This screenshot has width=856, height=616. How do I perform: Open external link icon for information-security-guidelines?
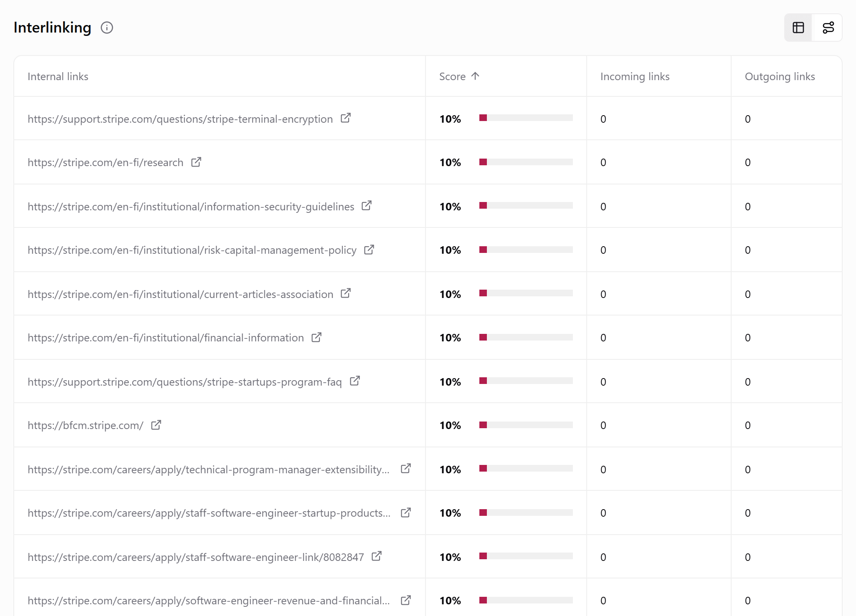(x=367, y=206)
